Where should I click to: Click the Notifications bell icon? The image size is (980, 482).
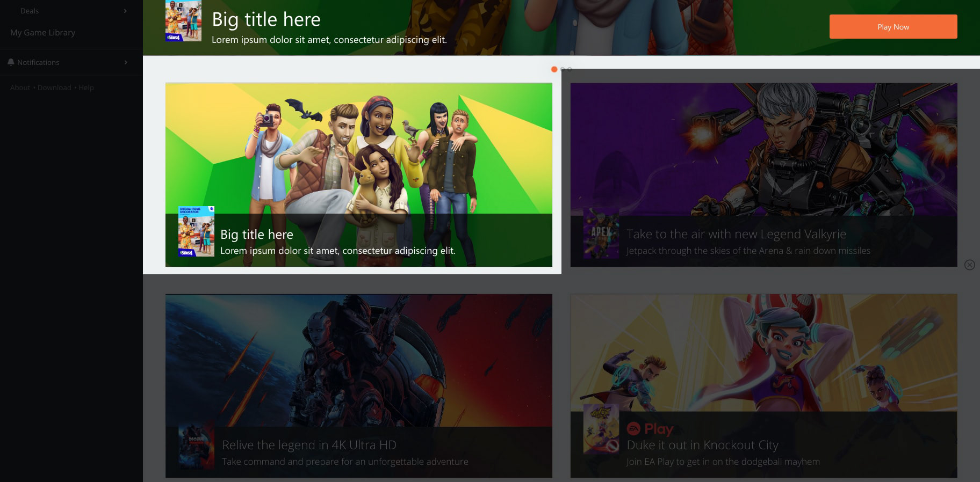(x=11, y=62)
